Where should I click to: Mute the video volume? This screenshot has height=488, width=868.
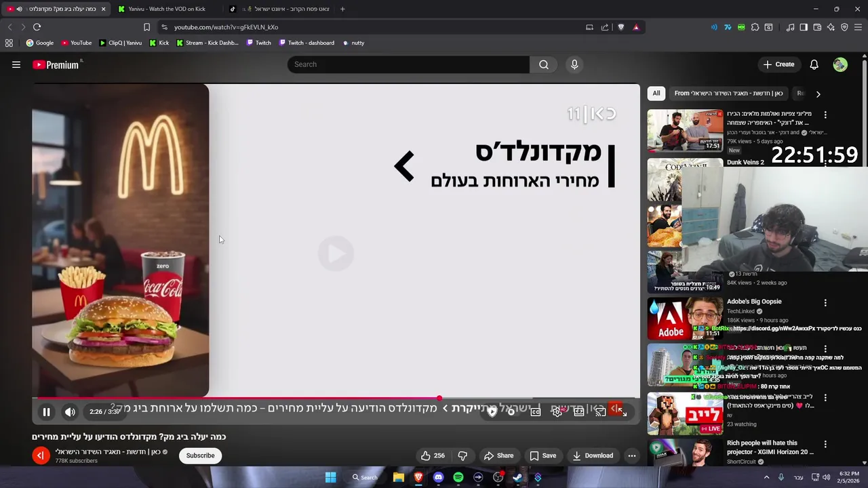(70, 411)
